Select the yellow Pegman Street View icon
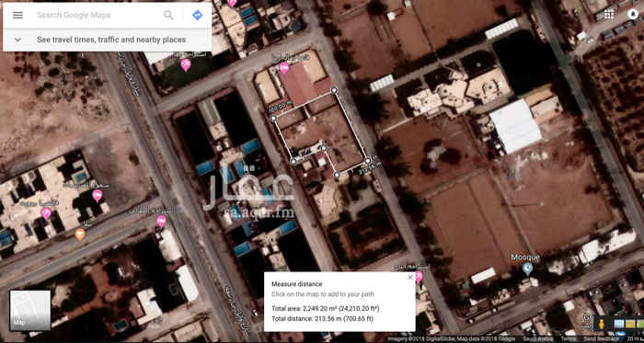Image resolution: width=644 pixels, height=343 pixels. (x=602, y=324)
